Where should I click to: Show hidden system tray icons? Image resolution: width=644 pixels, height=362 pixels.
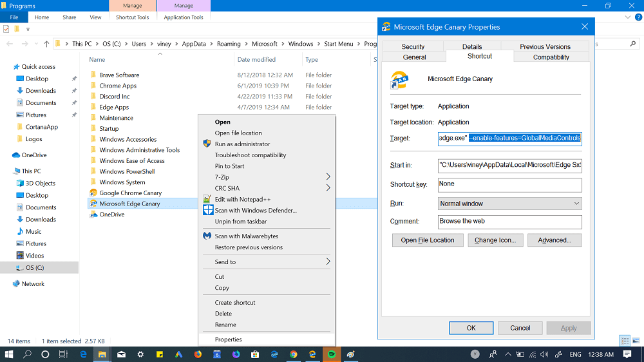tap(508, 354)
